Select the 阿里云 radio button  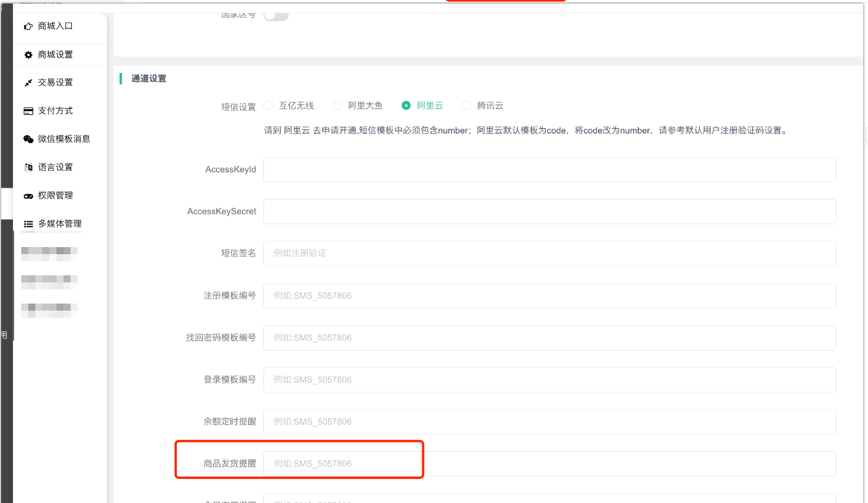click(x=406, y=106)
